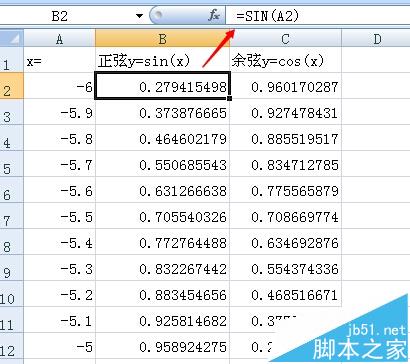Click cell with value -5.1
Image resolution: width=410 pixels, height=364 pixels.
click(x=60, y=320)
